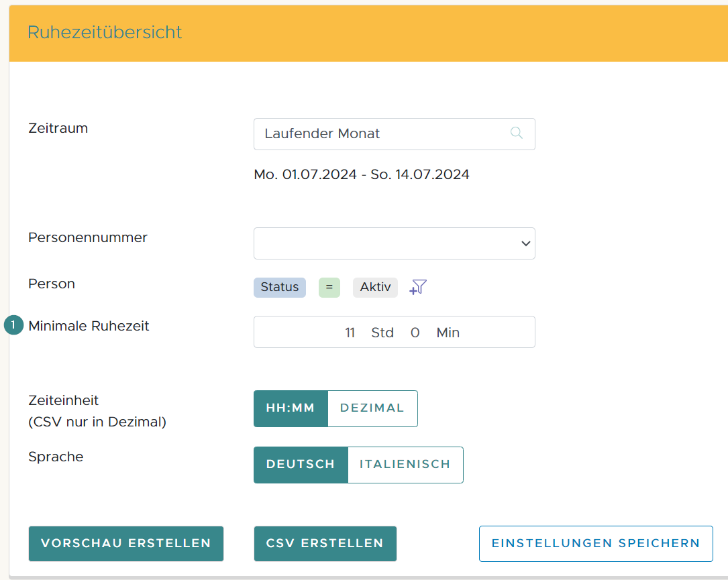
Task: Click the add filter funnel icon
Action: (x=419, y=288)
